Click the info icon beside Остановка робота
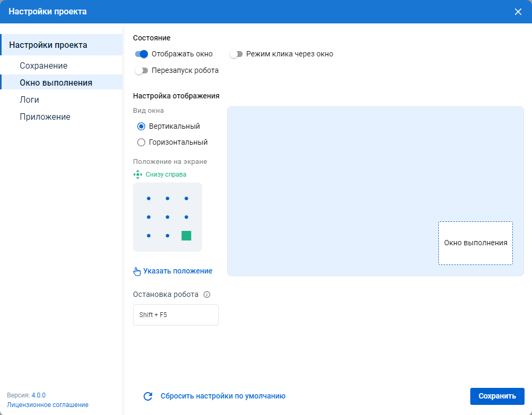Screen dimensions: 532x415 pos(206,295)
